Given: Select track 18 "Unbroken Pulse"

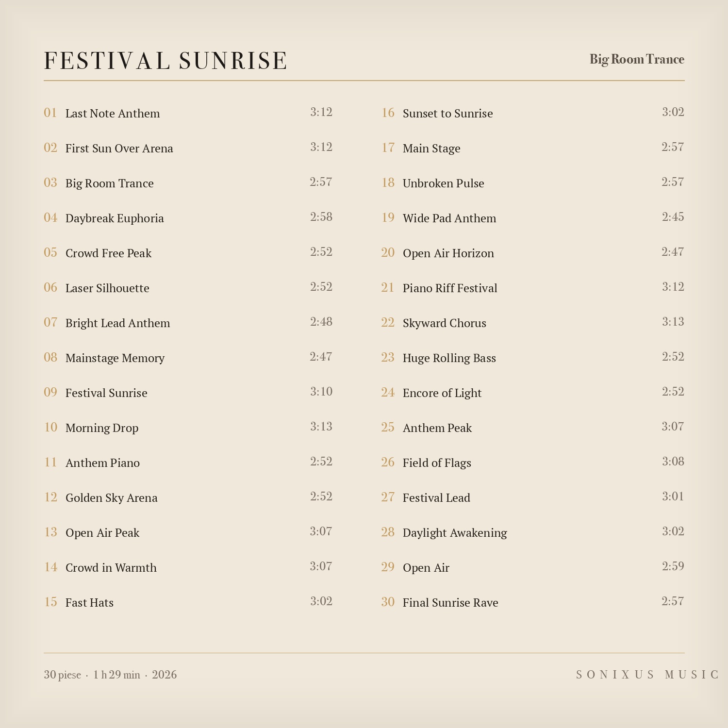Looking at the screenshot, I should click(533, 183).
